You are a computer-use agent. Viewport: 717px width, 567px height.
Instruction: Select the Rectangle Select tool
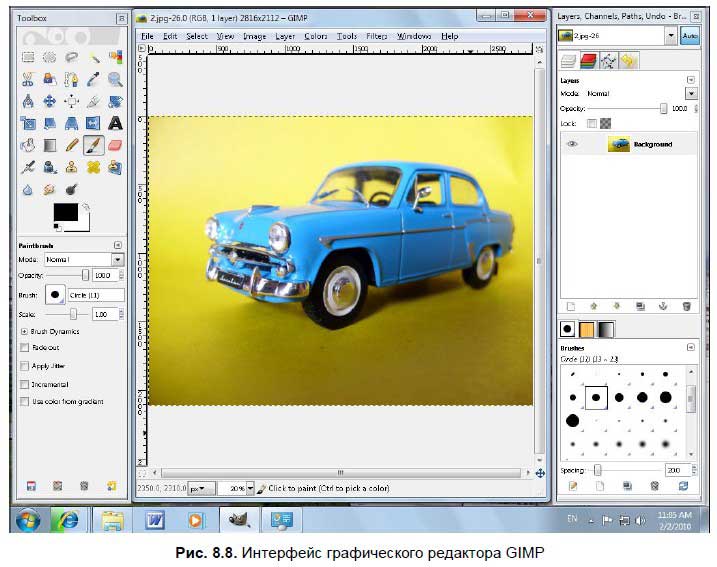[27, 57]
